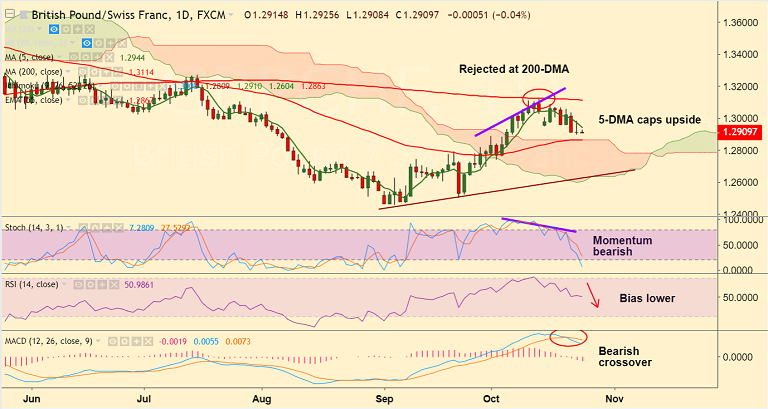The height and width of the screenshot is (409, 768).
Task: Click the MA 5 value 1.2944
Action: (132, 58)
